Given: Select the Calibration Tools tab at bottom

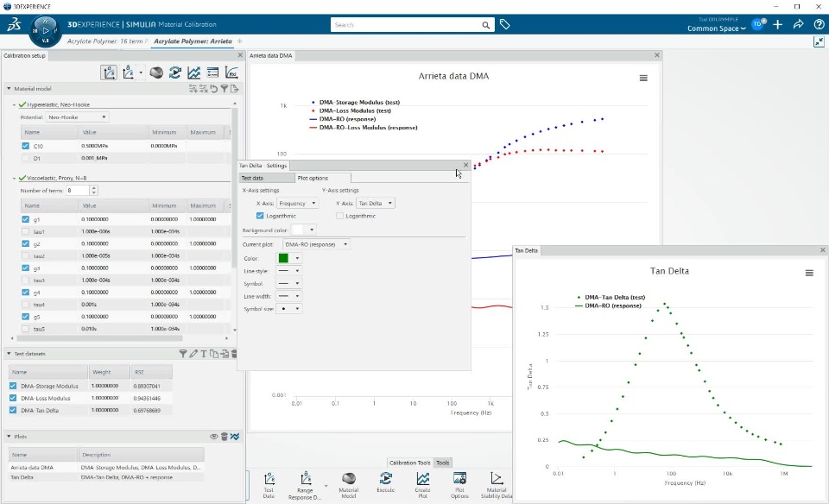Looking at the screenshot, I should point(409,463).
